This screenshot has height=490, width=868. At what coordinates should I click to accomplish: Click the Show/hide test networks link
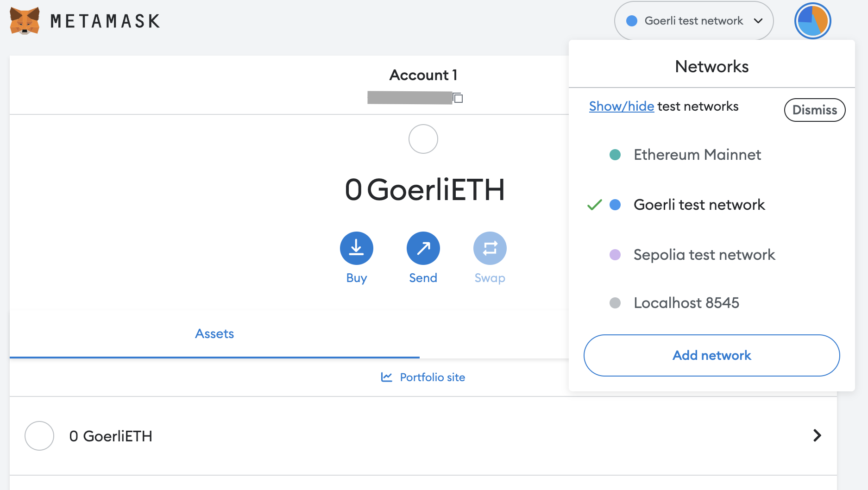pos(622,106)
